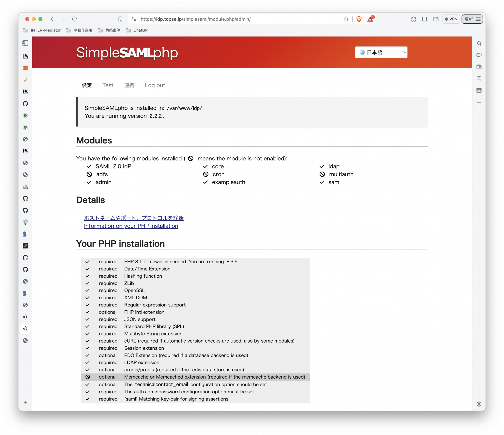Select the 連携 tab in SimpleSAMLphp
Screen dimensions: 504x435
[x=129, y=85]
